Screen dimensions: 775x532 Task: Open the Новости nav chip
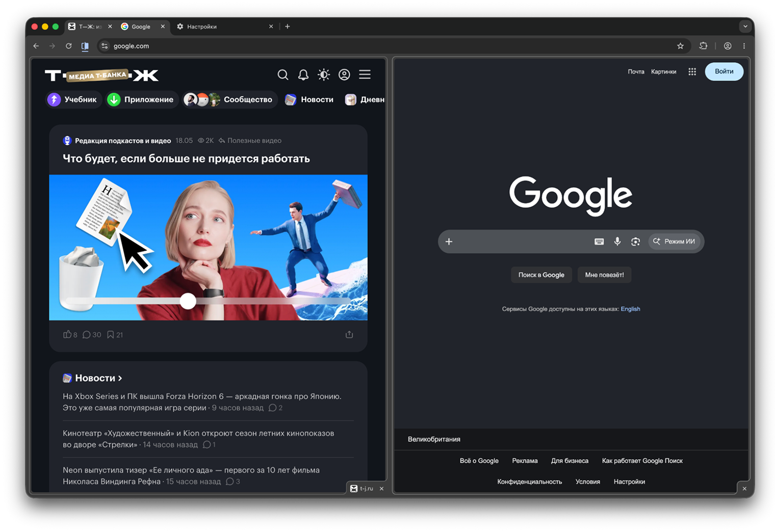(x=309, y=99)
